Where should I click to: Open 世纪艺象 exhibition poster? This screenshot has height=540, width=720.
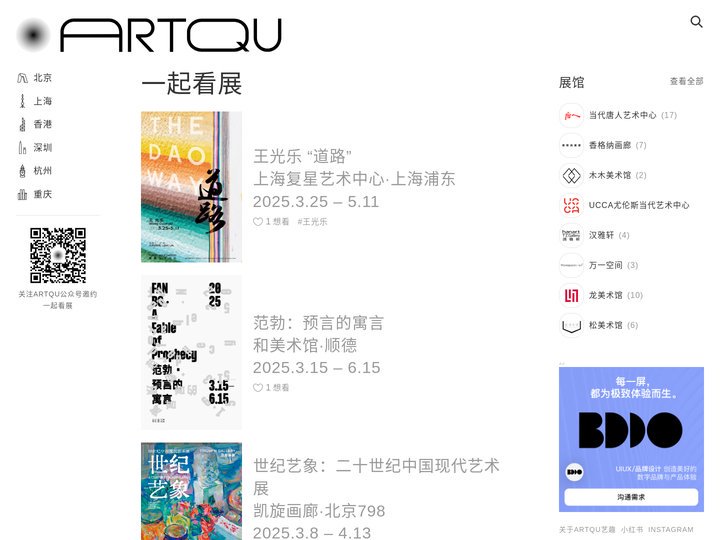tap(191, 491)
